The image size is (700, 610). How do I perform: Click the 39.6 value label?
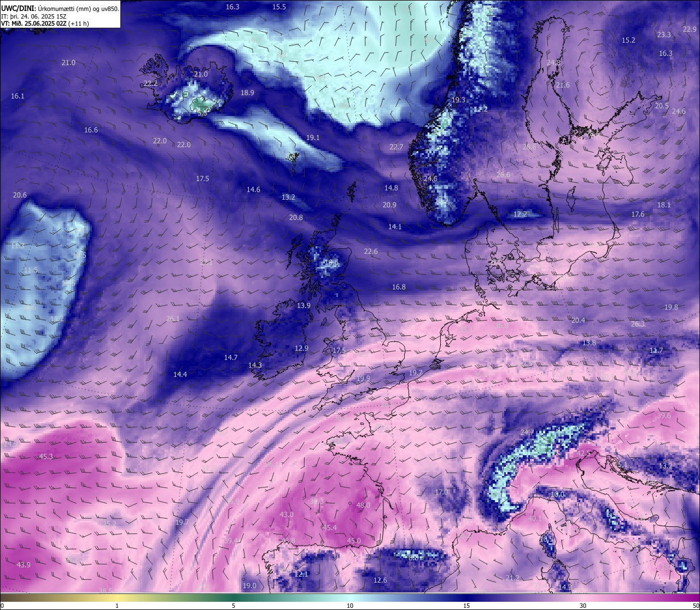point(664,415)
